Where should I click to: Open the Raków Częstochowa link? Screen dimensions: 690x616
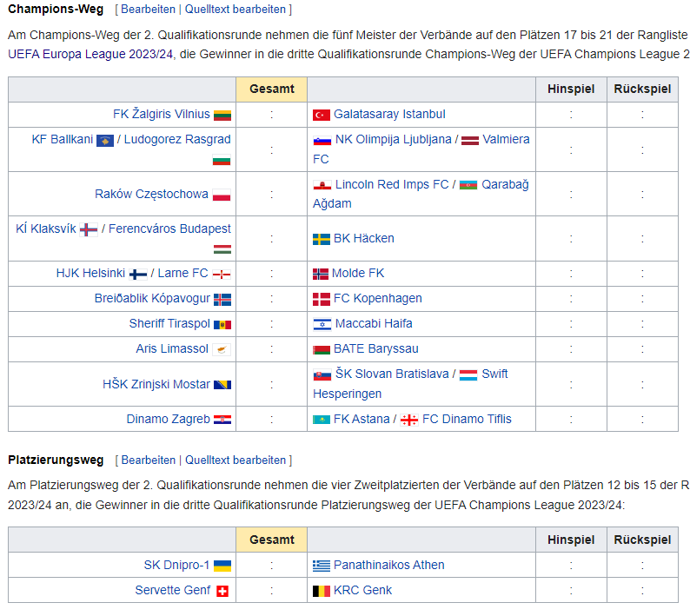(x=151, y=194)
